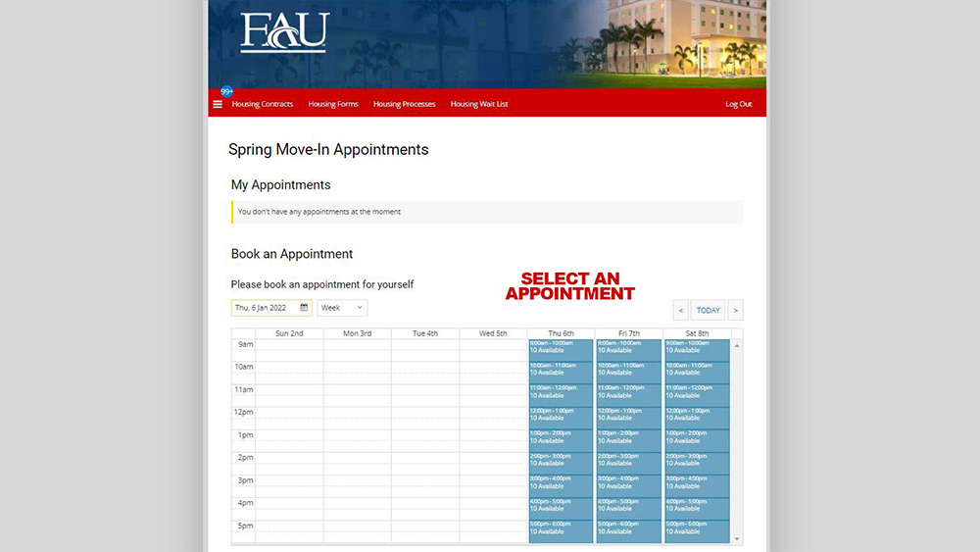Select Saturday 10:00am-11:00am appointment slot
Image resolution: width=980 pixels, height=552 pixels.
(697, 373)
